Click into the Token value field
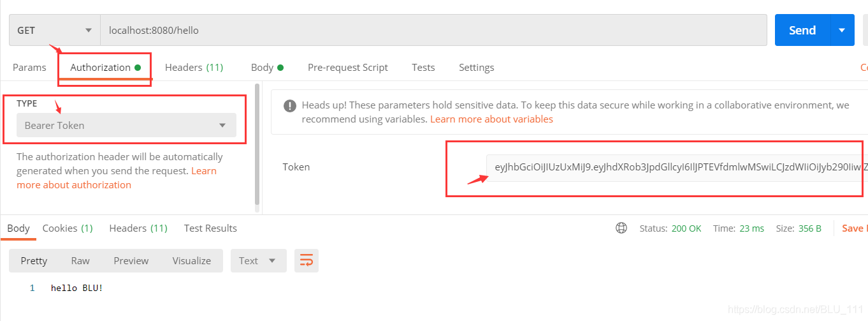 coord(677,167)
